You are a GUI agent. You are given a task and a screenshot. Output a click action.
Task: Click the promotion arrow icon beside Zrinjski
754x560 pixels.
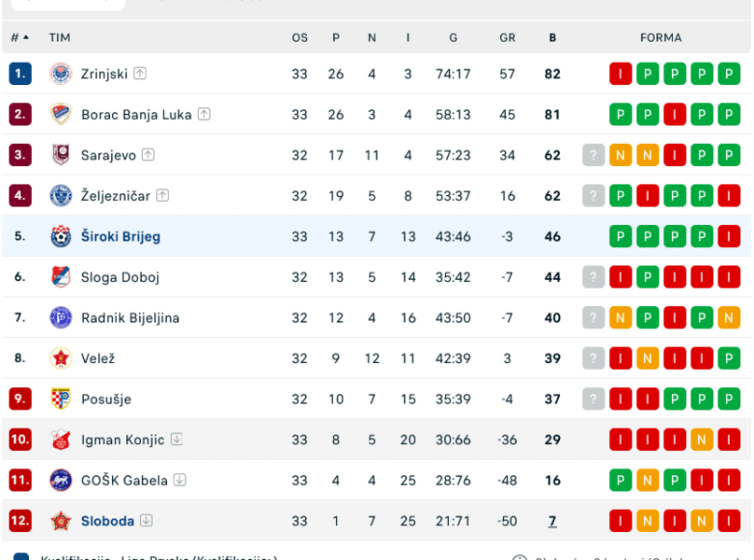(x=140, y=74)
